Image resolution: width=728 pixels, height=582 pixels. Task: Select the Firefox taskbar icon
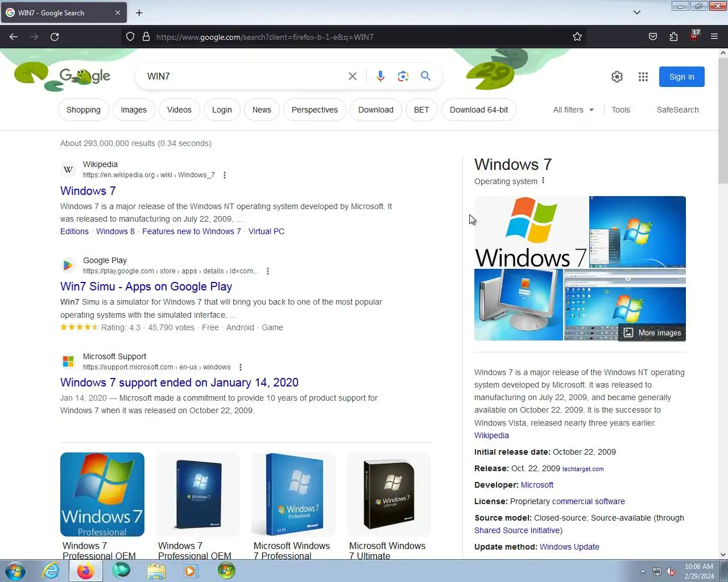click(x=86, y=571)
